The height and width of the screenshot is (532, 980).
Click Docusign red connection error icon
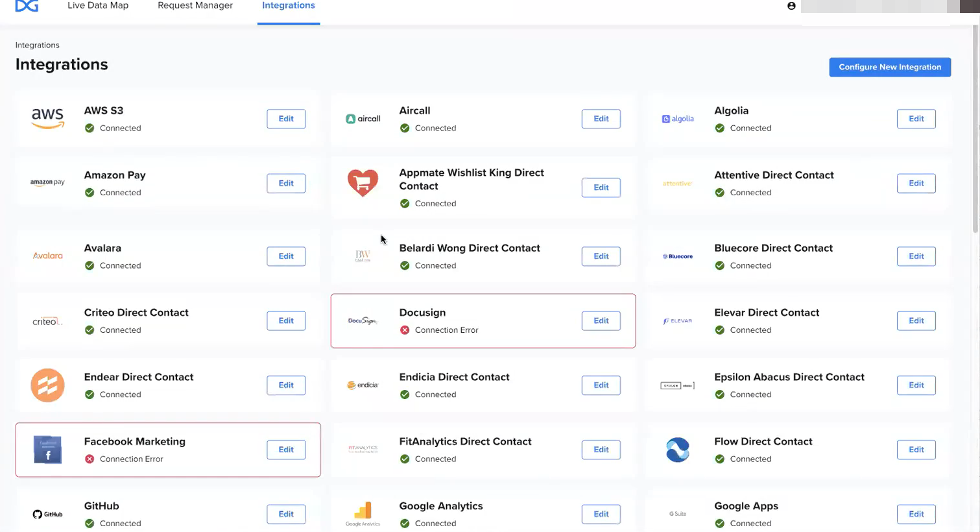(x=405, y=330)
